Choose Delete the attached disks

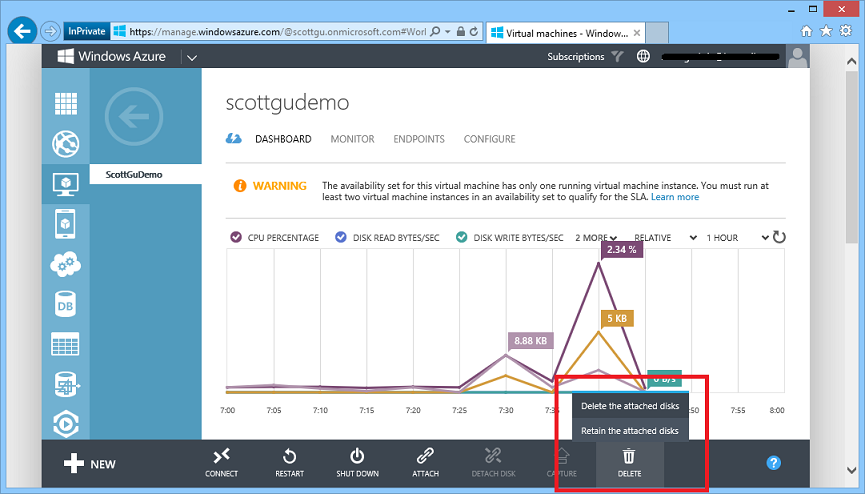(630, 406)
